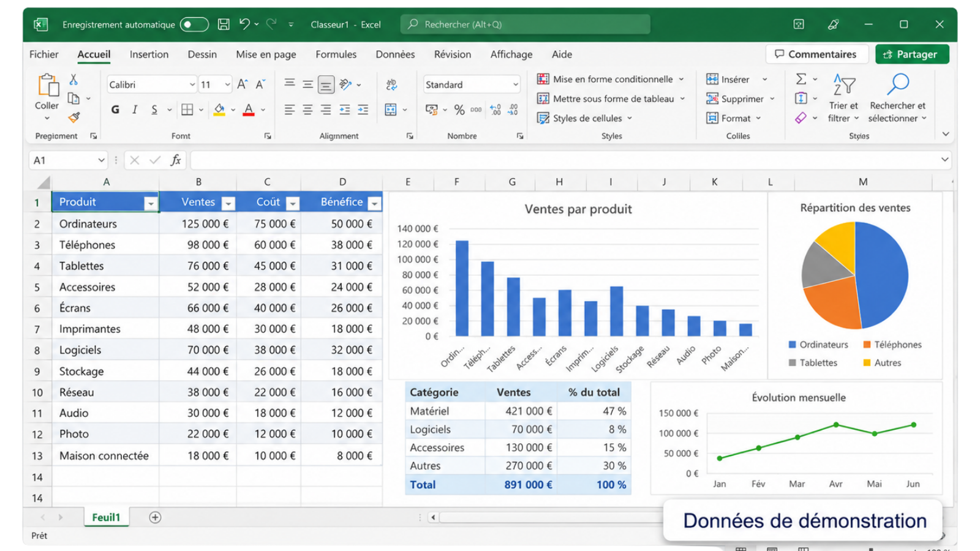980x551 pixels.
Task: Select cell showing 891 000 € total
Action: coord(521,484)
